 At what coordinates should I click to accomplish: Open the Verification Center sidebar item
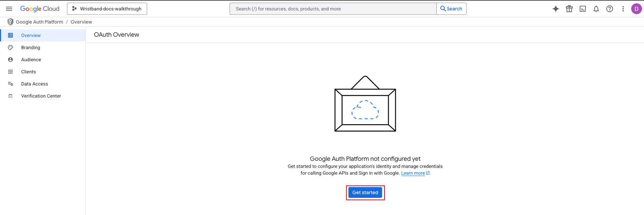(x=43, y=96)
